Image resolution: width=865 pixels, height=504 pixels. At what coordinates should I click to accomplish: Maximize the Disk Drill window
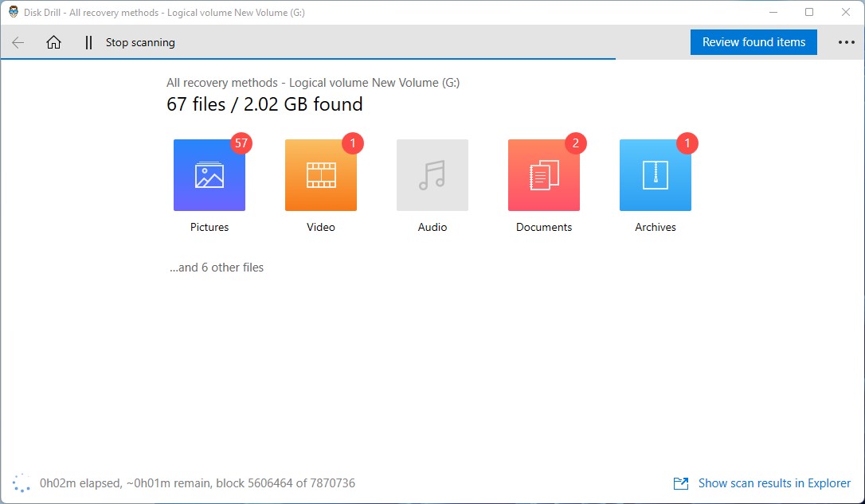click(809, 13)
